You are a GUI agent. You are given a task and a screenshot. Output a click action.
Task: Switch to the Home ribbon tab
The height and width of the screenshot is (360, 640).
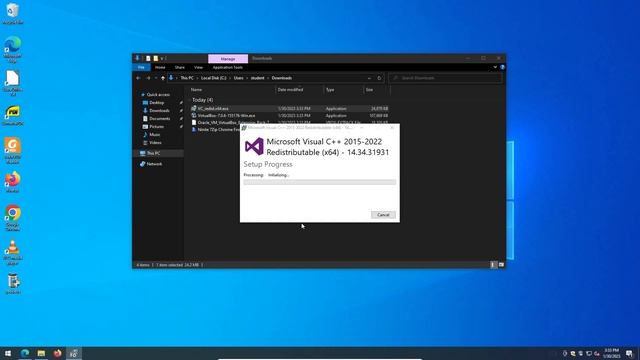160,67
